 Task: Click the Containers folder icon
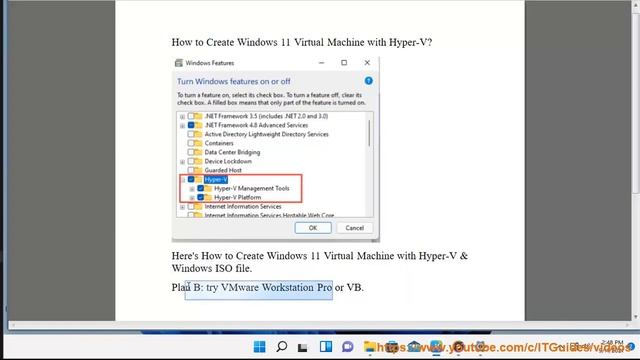(198, 143)
